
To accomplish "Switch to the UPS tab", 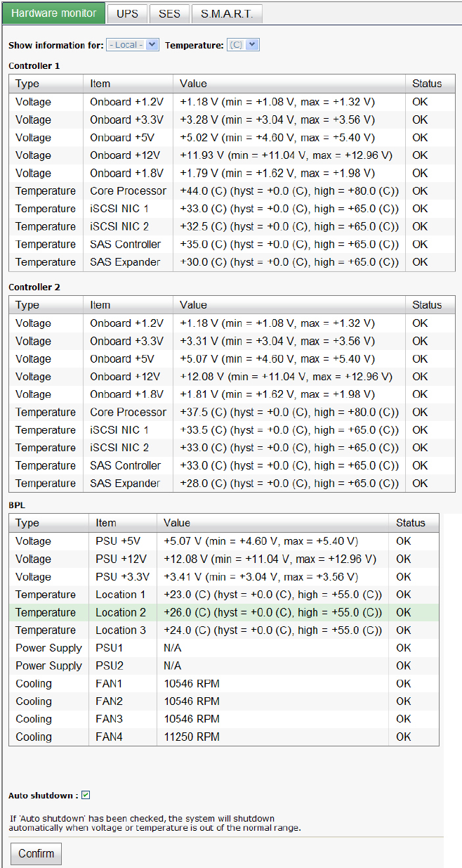I will click(x=127, y=13).
